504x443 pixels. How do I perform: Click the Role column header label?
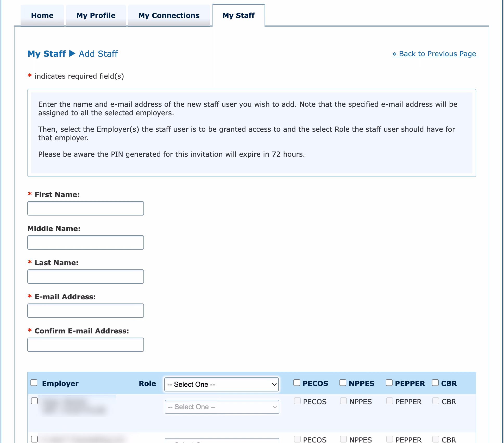click(147, 383)
